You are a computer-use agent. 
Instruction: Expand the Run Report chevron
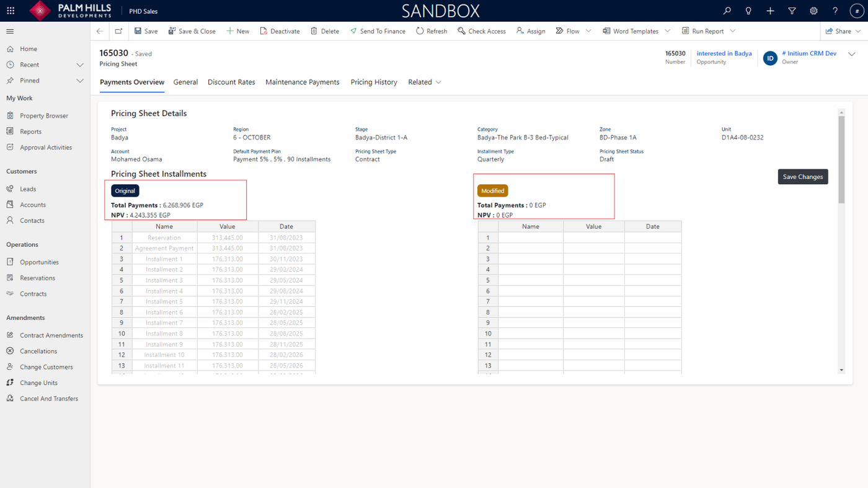click(733, 31)
